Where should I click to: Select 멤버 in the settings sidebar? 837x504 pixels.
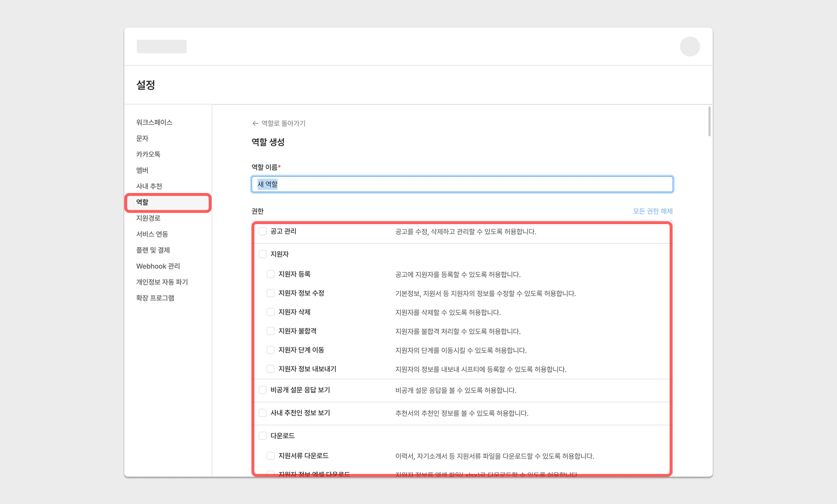coord(142,170)
